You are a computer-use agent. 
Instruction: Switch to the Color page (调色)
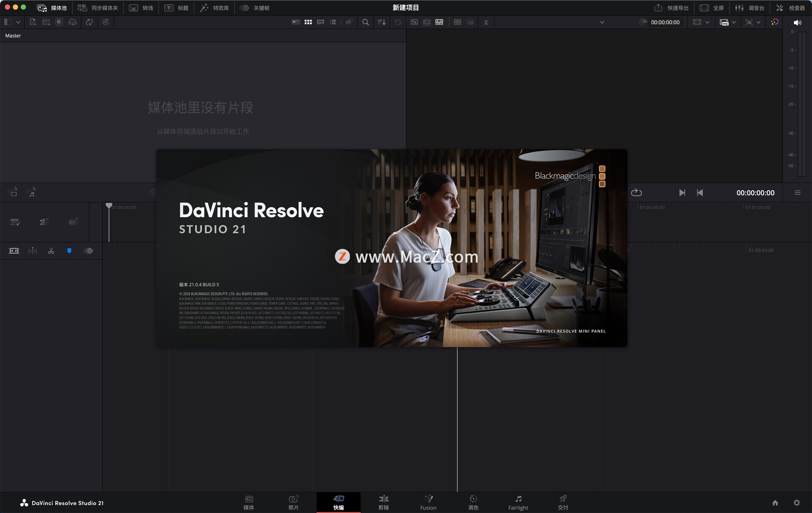point(473,503)
